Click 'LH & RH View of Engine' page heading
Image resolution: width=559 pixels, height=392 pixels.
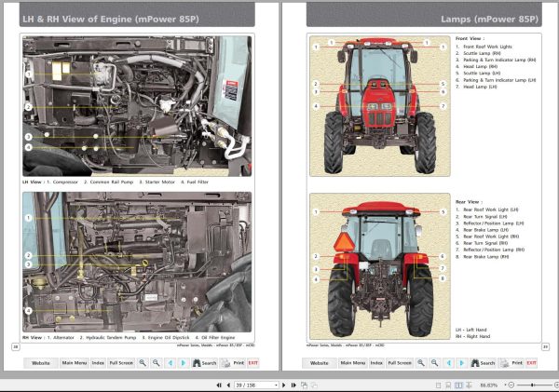pos(111,19)
